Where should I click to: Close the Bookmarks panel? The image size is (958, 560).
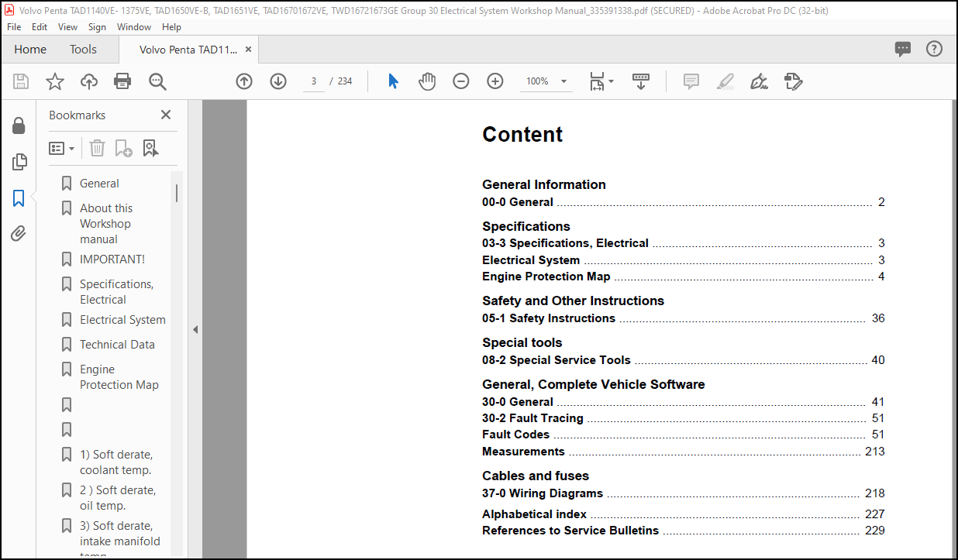point(165,115)
